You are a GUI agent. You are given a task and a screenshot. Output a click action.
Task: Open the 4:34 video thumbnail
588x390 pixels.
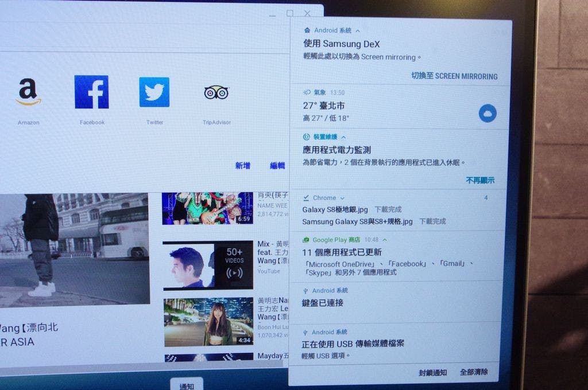(x=208, y=322)
